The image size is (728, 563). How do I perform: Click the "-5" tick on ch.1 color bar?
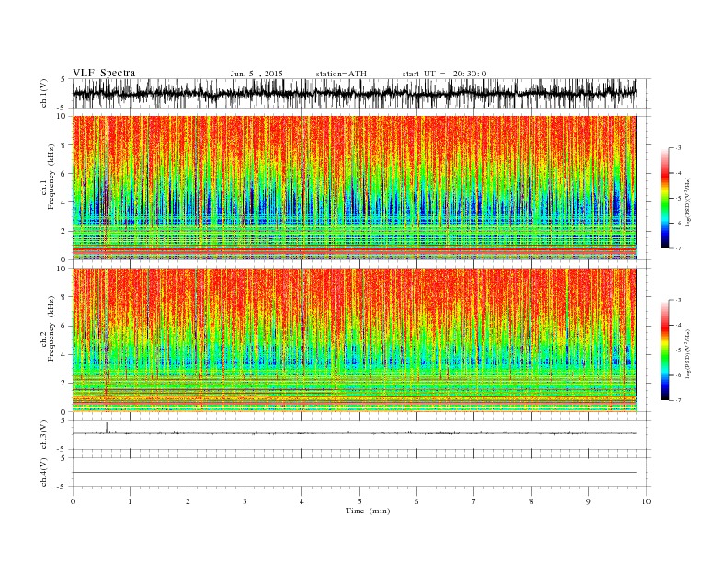(x=678, y=199)
